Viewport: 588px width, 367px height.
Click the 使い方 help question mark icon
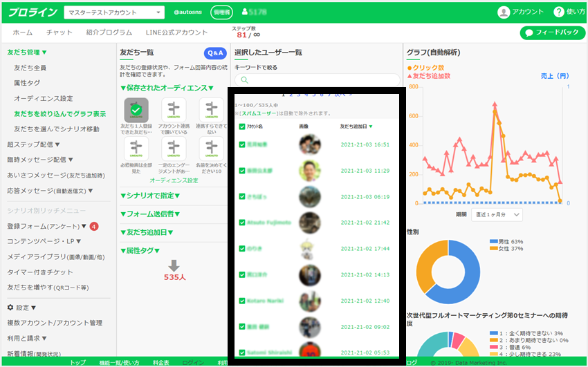[x=559, y=12]
